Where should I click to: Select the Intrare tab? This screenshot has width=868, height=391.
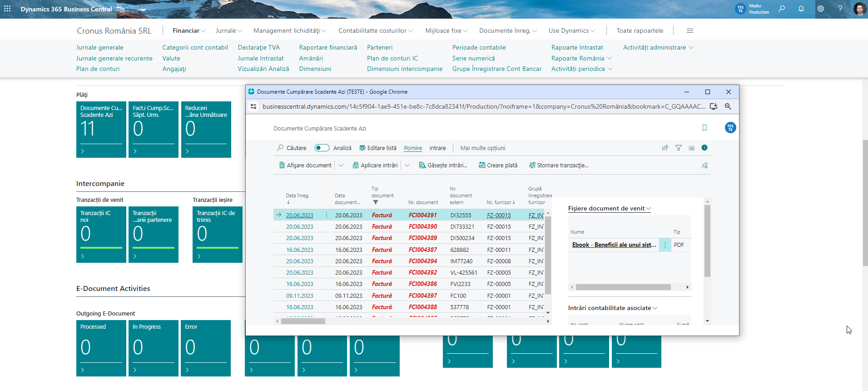pyautogui.click(x=437, y=148)
